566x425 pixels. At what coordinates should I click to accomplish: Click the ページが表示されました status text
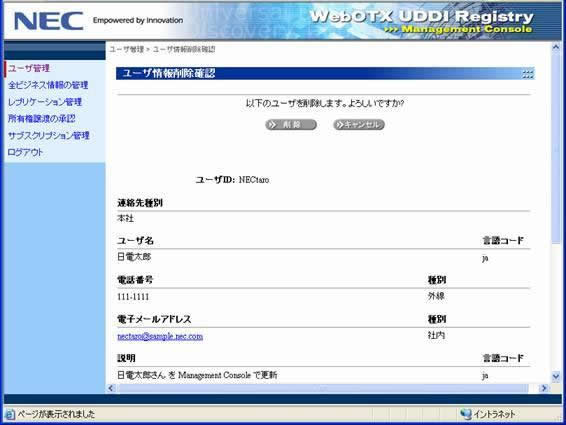pos(56,414)
